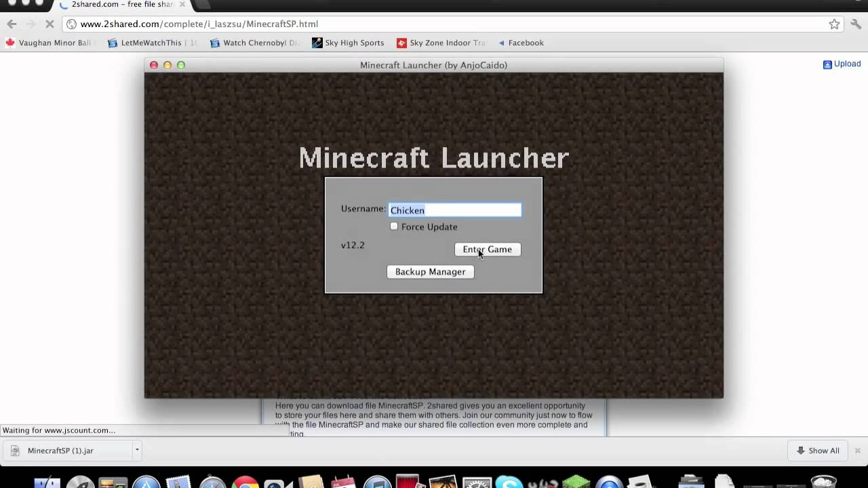Focus the Username field containing Chicken
The width and height of the screenshot is (868, 488).
[455, 210]
